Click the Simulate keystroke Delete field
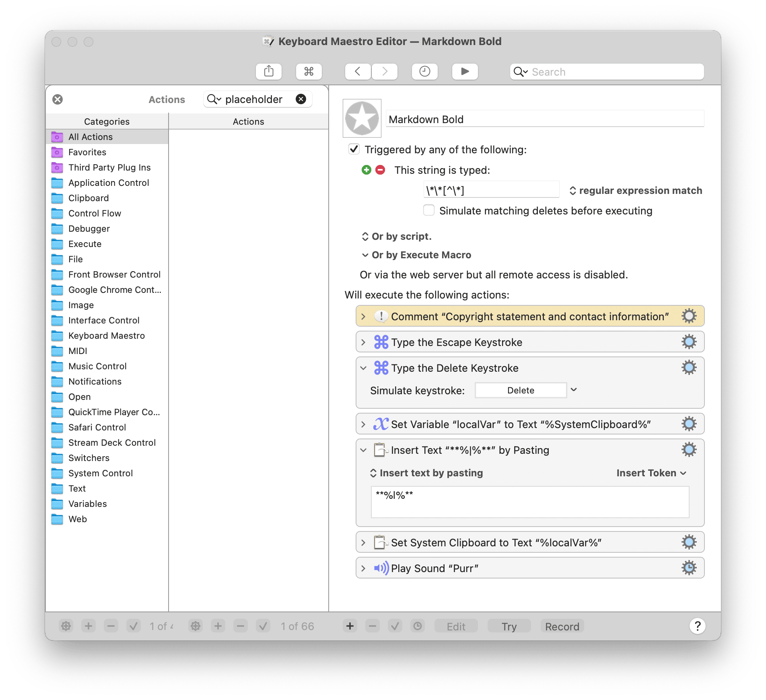Screen dimensions: 766x700 tap(521, 390)
